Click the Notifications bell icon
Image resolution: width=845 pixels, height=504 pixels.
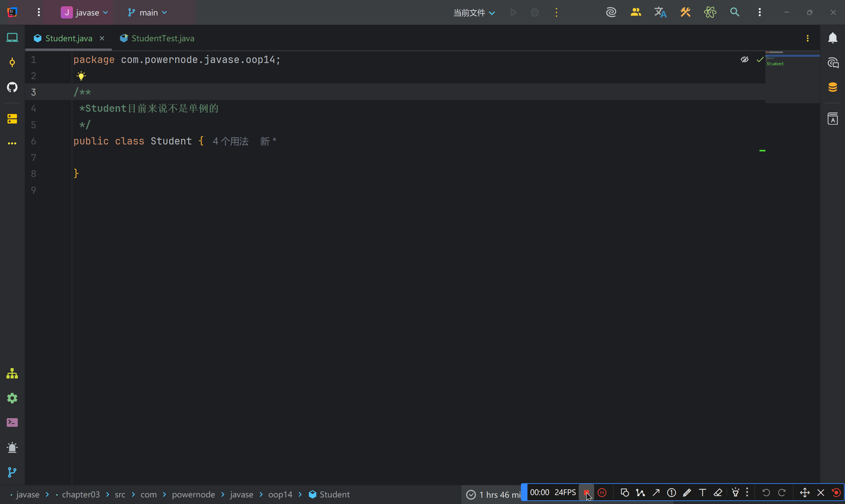pos(832,38)
